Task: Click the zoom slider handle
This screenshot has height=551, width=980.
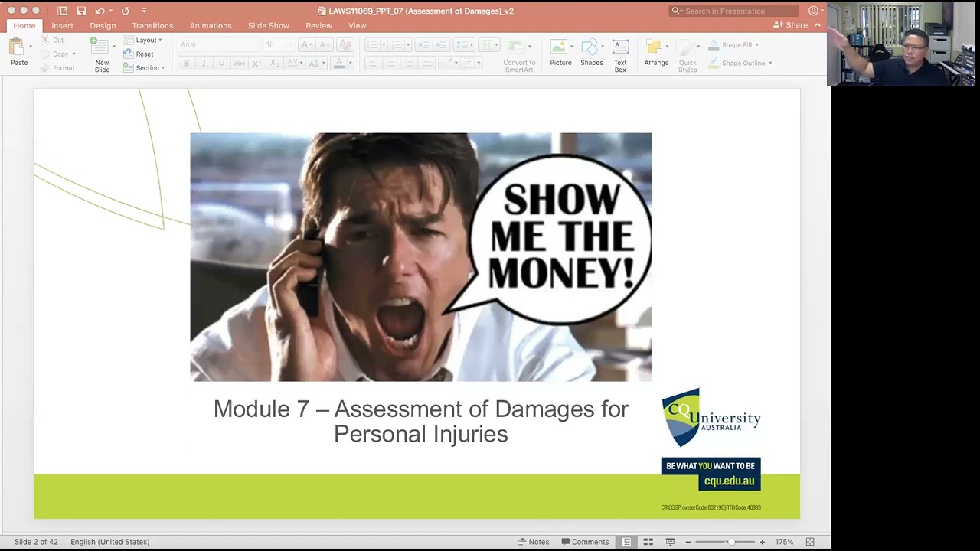Action: coord(731,542)
